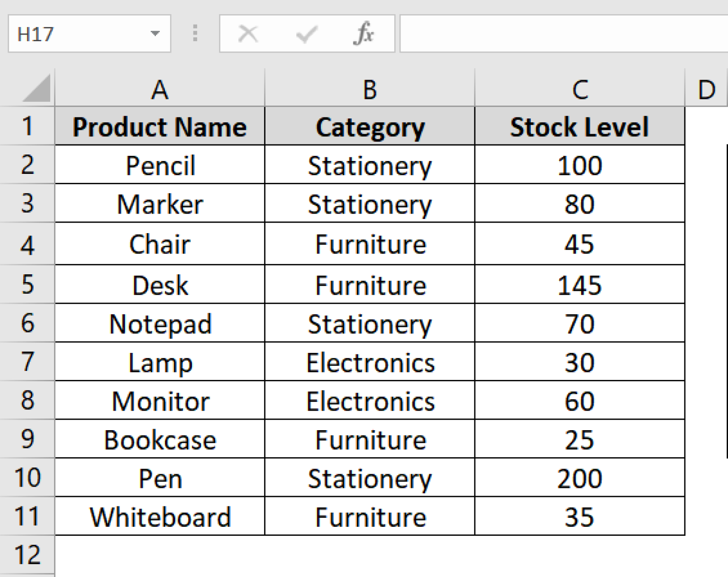728x577 pixels.
Task: Click the vertical dots separator near Name Box
Action: tap(195, 33)
